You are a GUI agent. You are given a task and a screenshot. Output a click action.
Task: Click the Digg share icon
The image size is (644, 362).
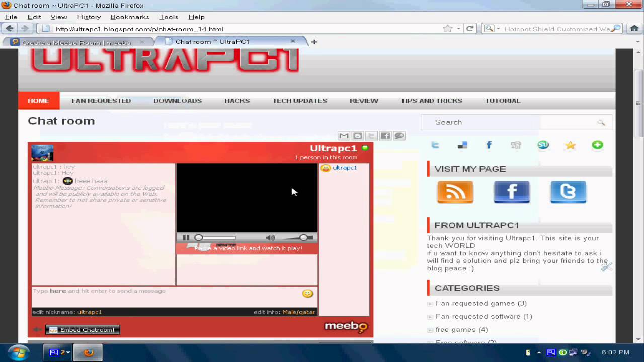tap(516, 145)
